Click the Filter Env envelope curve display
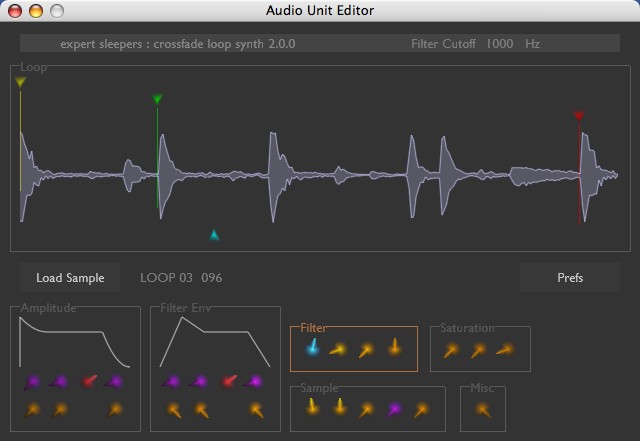The width and height of the screenshot is (640, 441). coord(215,342)
